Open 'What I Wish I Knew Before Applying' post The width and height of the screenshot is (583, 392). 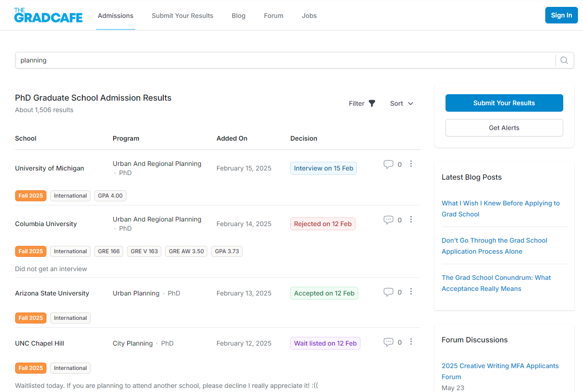pyautogui.click(x=501, y=209)
